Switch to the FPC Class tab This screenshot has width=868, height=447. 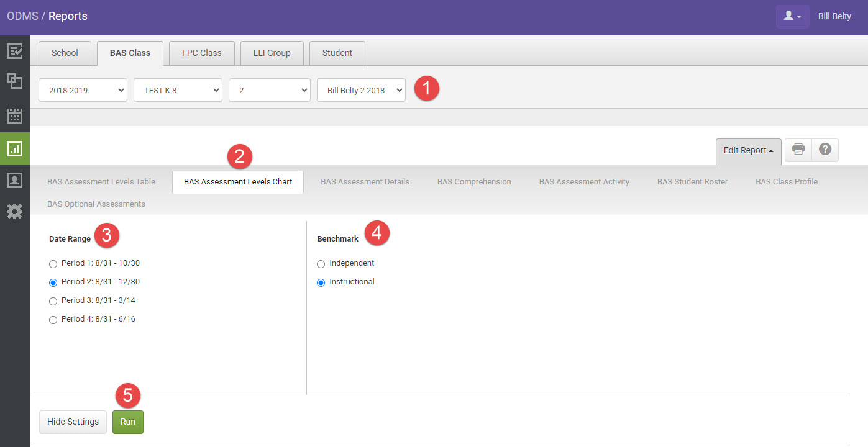(201, 53)
